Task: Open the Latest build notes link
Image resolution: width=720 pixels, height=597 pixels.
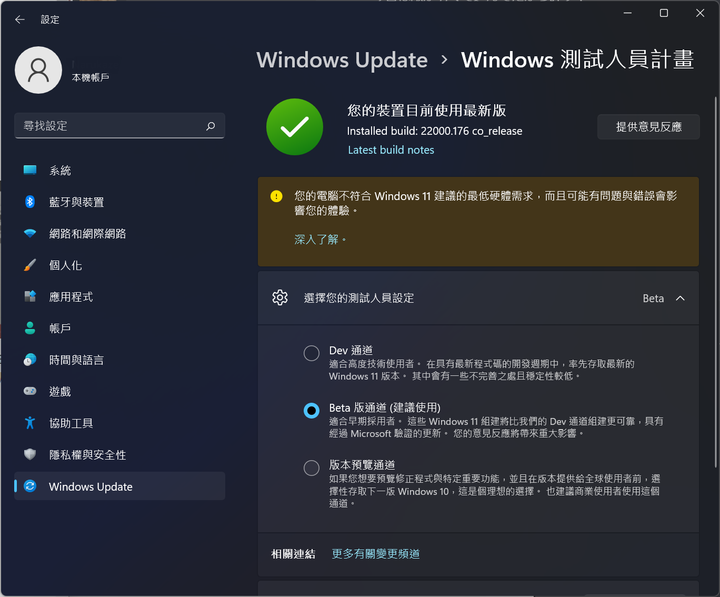Action: (391, 150)
